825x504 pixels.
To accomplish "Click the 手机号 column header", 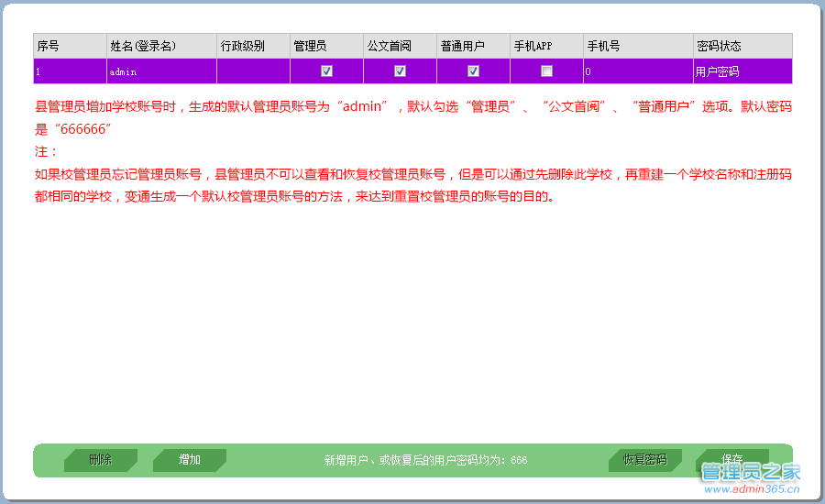I will 638,47.
